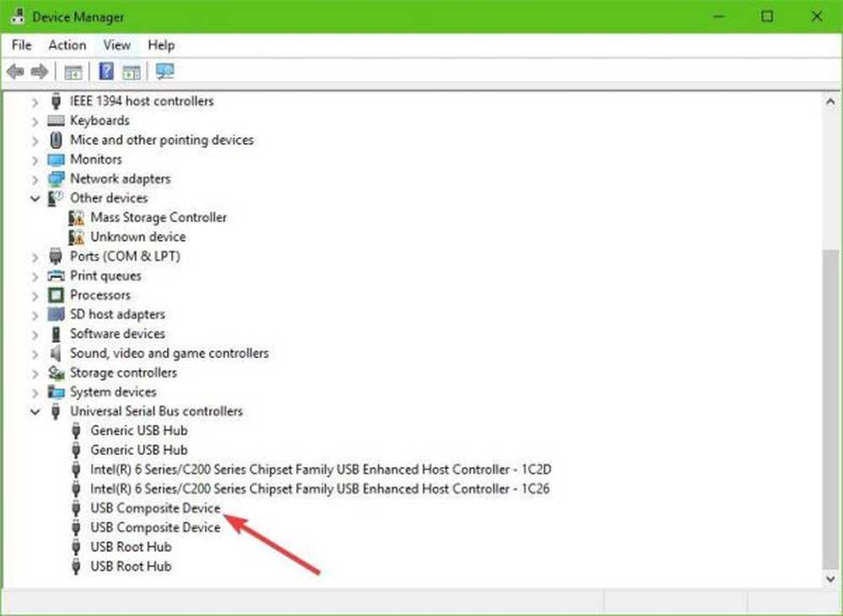Open the View menu
The width and height of the screenshot is (843, 616).
[117, 46]
